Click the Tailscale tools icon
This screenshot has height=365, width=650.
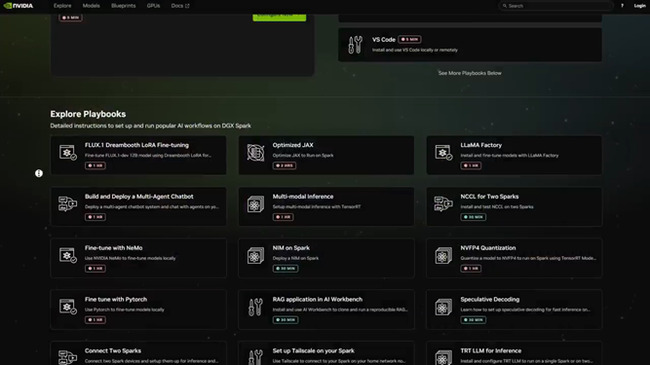[255, 358]
